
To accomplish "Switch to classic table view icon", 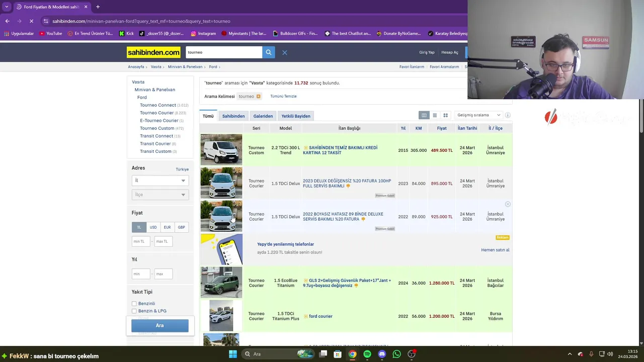I will pyautogui.click(x=424, y=115).
